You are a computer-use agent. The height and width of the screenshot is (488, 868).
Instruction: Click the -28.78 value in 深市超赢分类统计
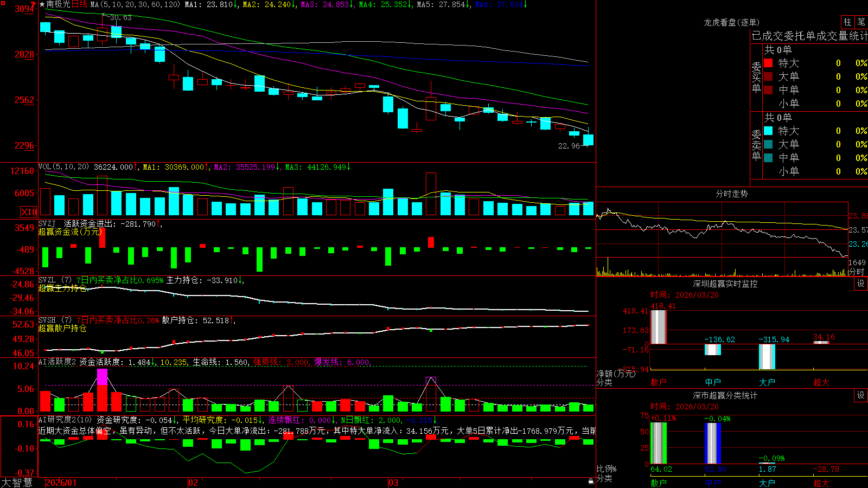pyautogui.click(x=826, y=469)
